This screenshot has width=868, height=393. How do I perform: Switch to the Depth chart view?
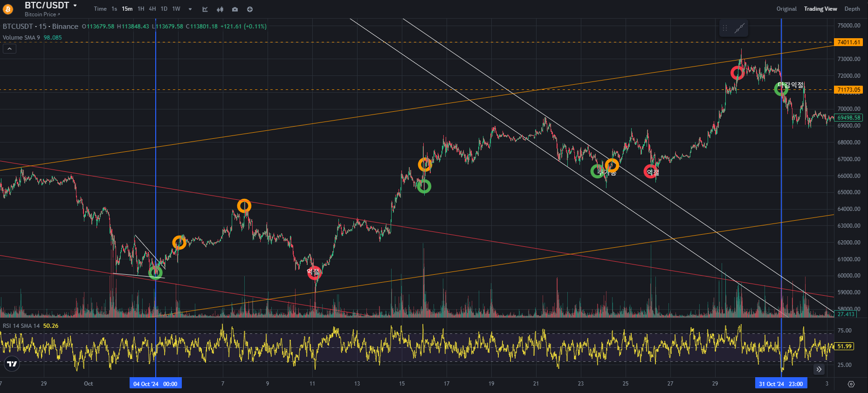pyautogui.click(x=852, y=9)
